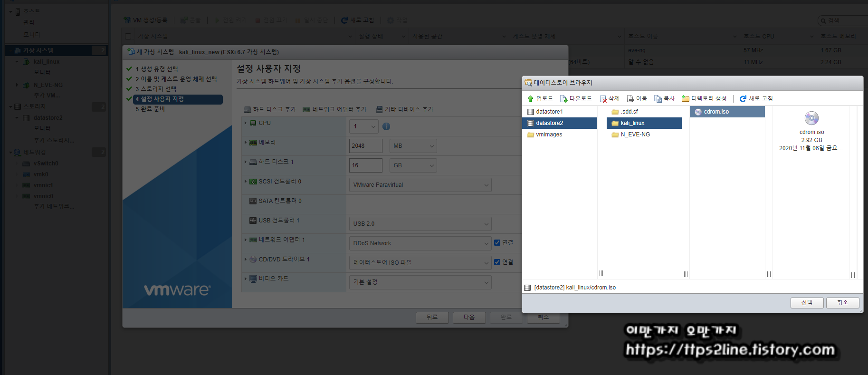Click Refresh in the background VM toolbar
868x375 pixels.
[x=357, y=20]
